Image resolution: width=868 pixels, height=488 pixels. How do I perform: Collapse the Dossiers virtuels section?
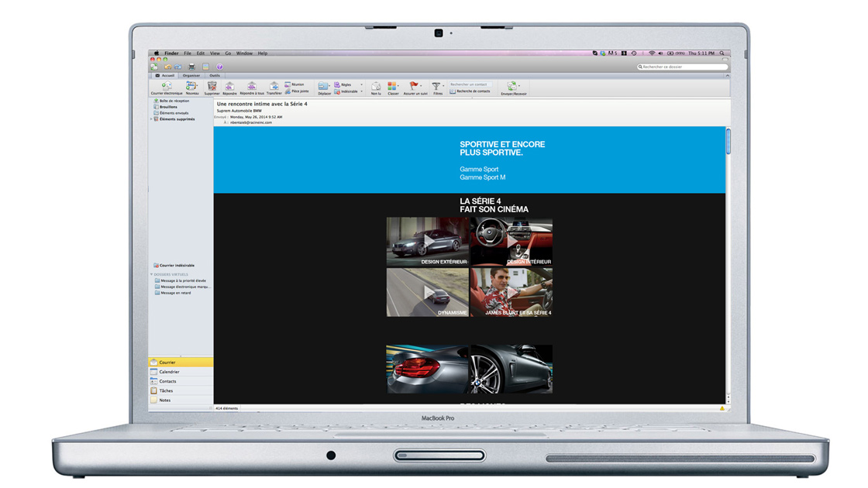pyautogui.click(x=151, y=274)
